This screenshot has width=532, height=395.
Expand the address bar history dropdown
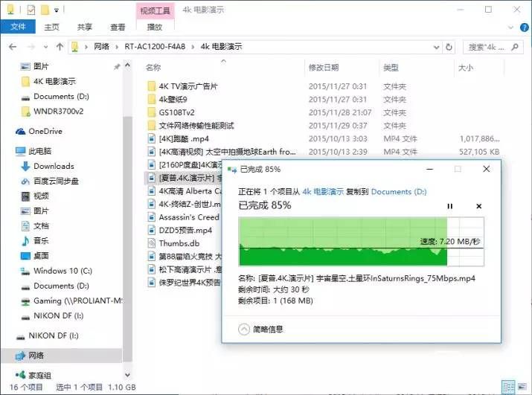click(436, 47)
